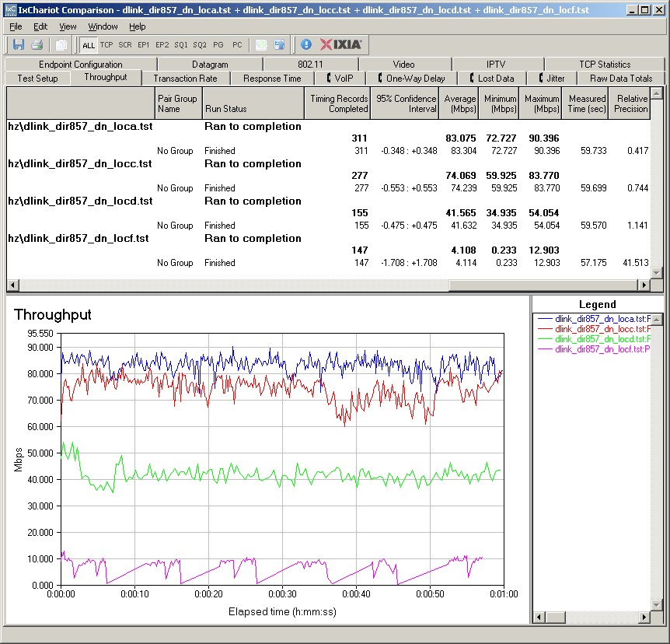Click legend horizontal scroll left arrow
This screenshot has height=644, width=670.
pyautogui.click(x=539, y=617)
